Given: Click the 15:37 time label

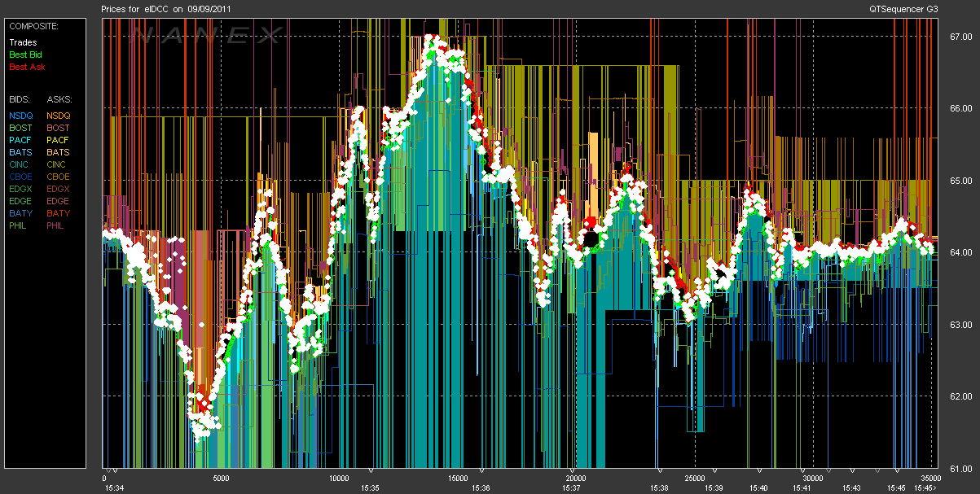Looking at the screenshot, I should pos(570,488).
